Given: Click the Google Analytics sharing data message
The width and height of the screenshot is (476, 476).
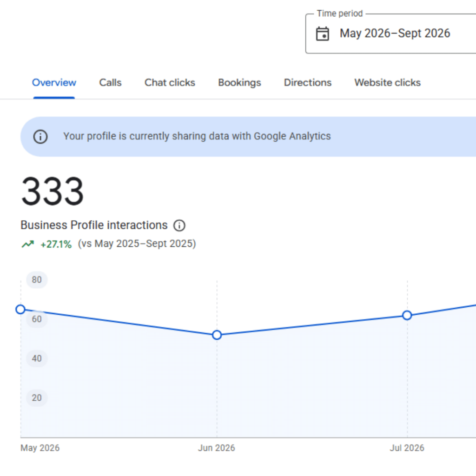Looking at the screenshot, I should coord(197,136).
